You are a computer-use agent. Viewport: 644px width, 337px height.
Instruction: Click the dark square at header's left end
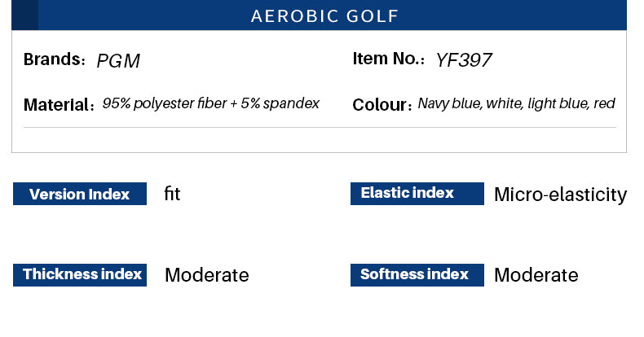pyautogui.click(x=24, y=15)
